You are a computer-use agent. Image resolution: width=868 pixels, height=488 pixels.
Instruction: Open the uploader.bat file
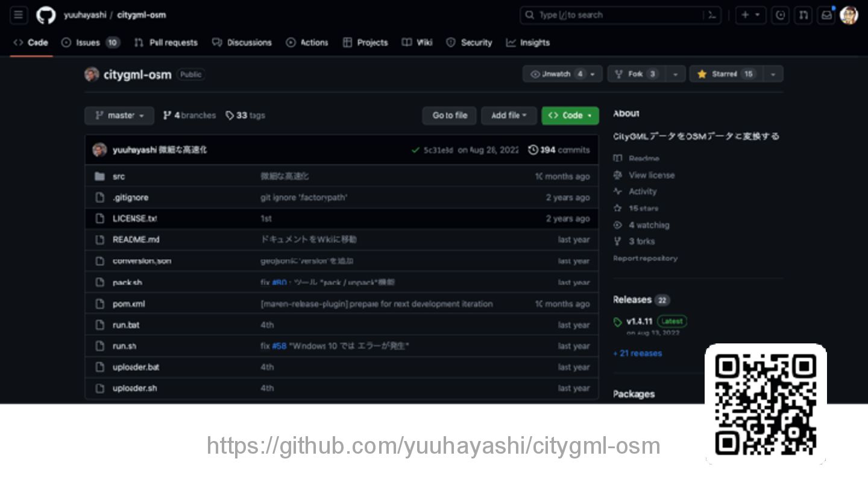136,367
